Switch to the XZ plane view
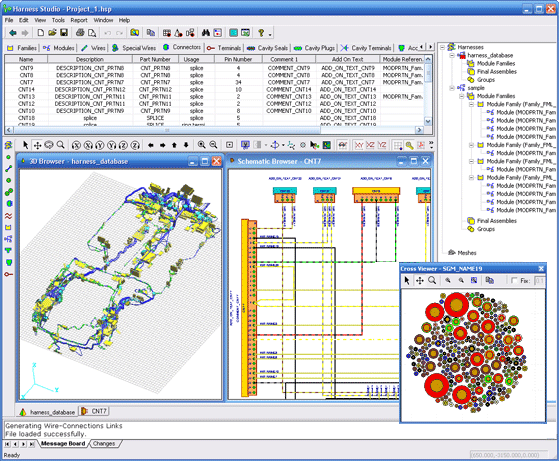Screen dimensions: 559x461 (370, 145)
